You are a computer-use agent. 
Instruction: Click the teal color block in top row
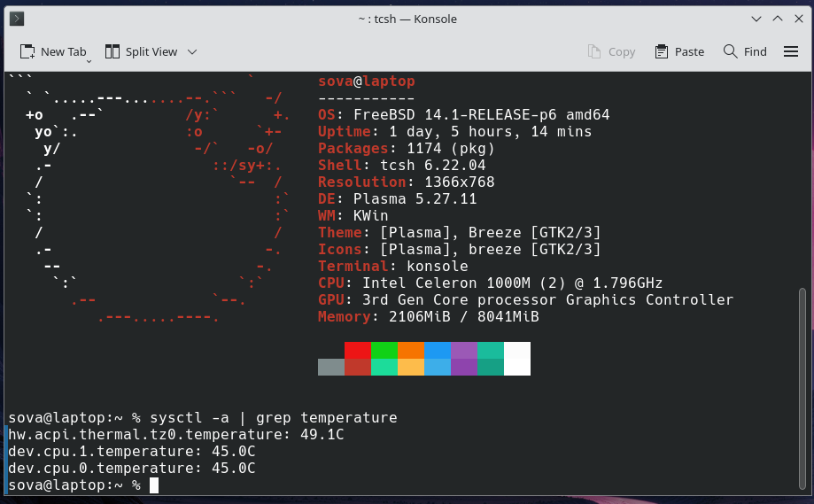pos(490,350)
